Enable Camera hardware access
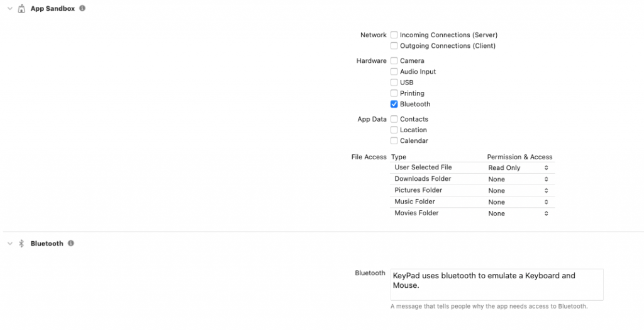The image size is (644, 330). [x=394, y=61]
